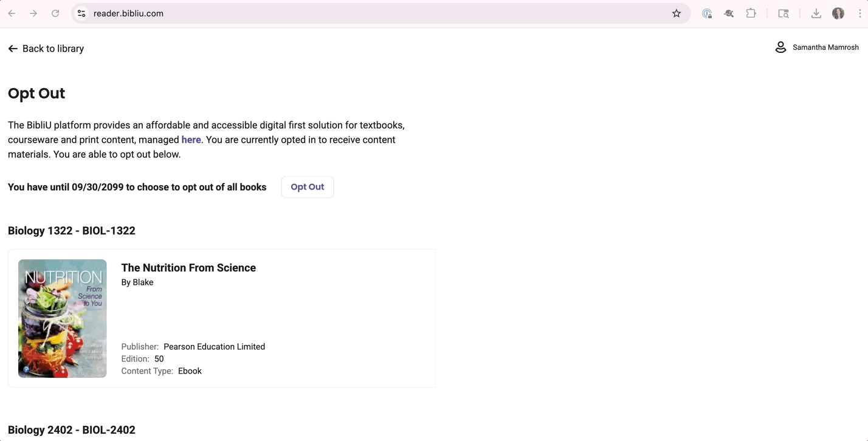The image size is (868, 441).
Task: Click the Pearson Education Limited publisher value
Action: [214, 347]
